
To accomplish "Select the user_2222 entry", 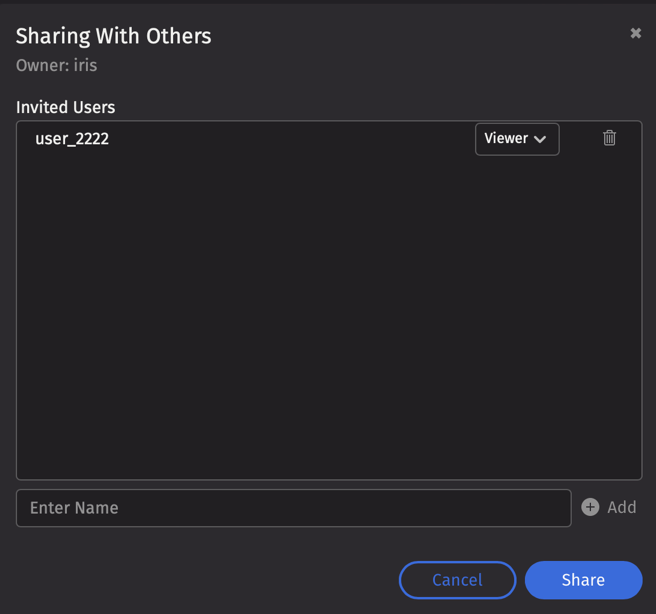I will pos(72,139).
